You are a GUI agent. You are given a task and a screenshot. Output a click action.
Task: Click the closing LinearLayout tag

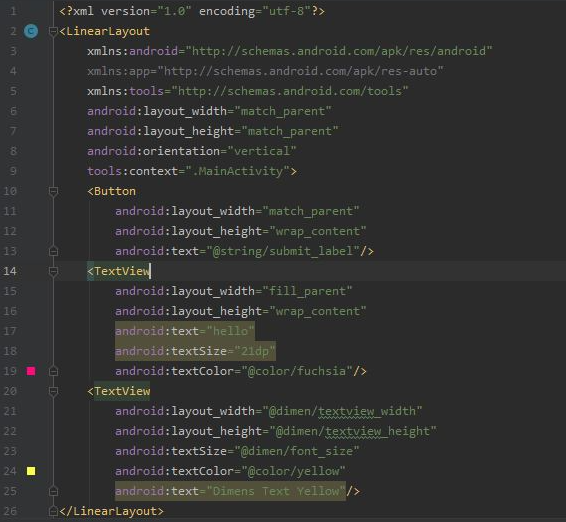pyautogui.click(x=112, y=511)
